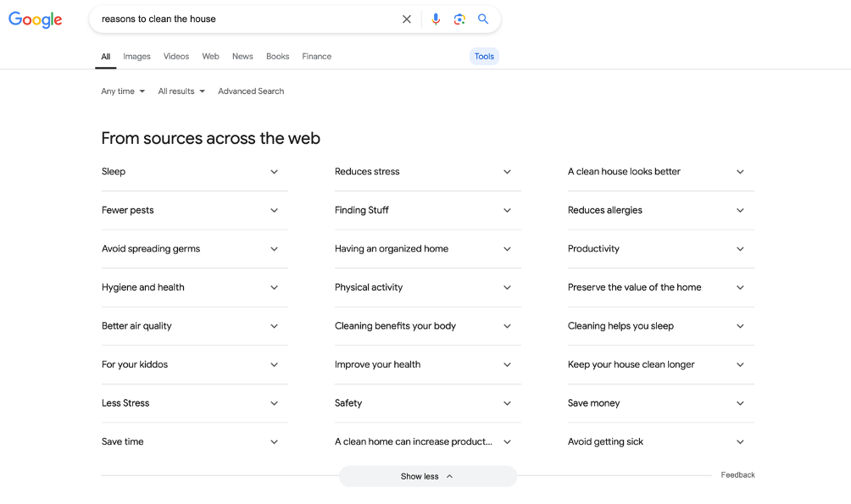The width and height of the screenshot is (851, 504).
Task: Expand the Reduces stress item
Action: click(428, 171)
